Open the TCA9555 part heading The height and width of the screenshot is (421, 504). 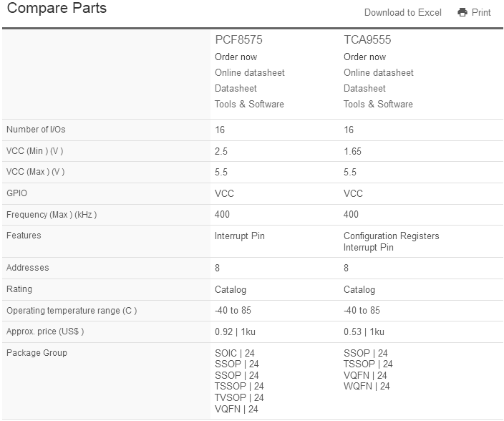pos(367,40)
